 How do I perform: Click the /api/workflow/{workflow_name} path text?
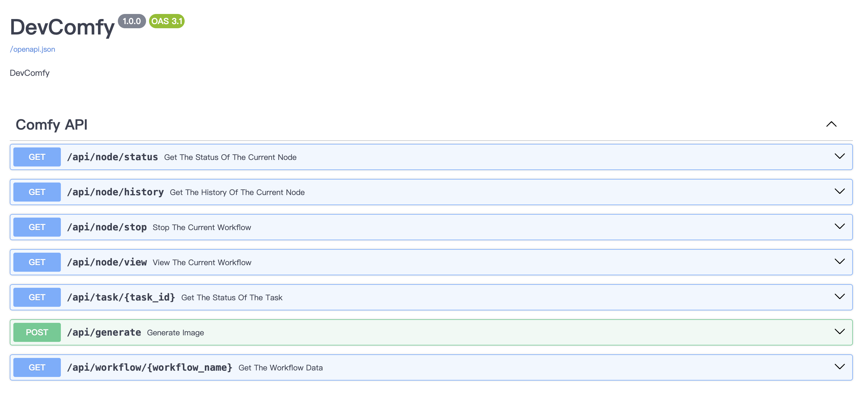150,367
